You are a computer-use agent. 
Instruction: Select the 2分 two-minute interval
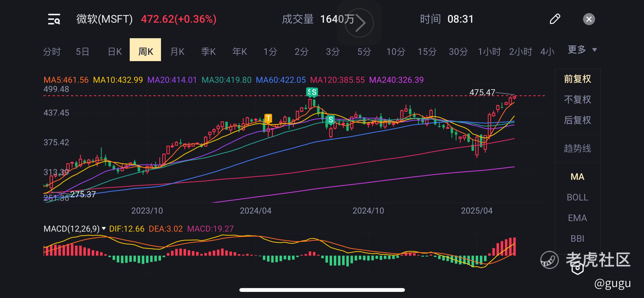(302, 52)
